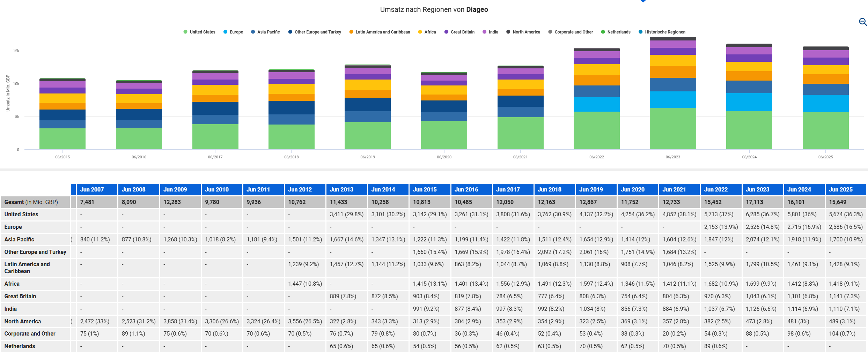The image size is (868, 353).
Task: Click the zoom-out magnifier icon
Action: [x=862, y=22]
